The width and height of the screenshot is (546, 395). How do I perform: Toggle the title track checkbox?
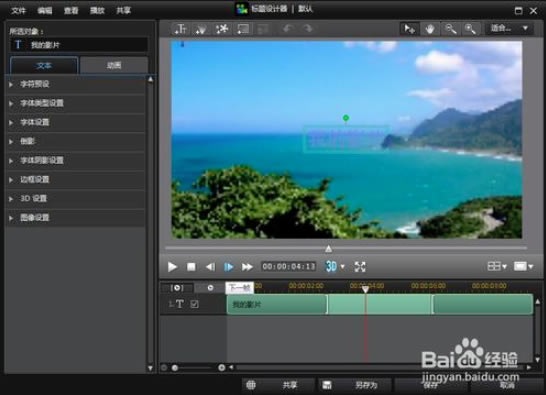(194, 304)
